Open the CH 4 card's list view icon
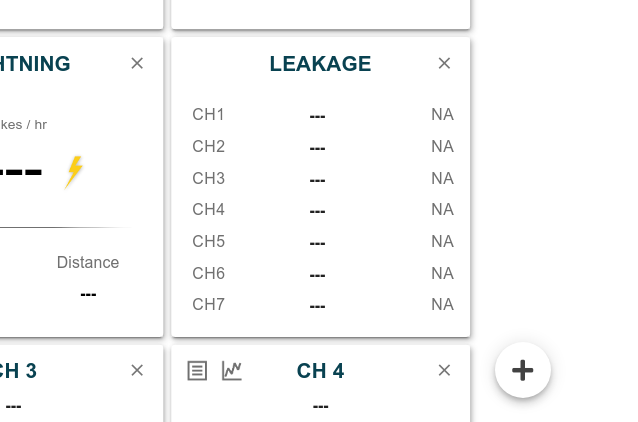 [198, 370]
